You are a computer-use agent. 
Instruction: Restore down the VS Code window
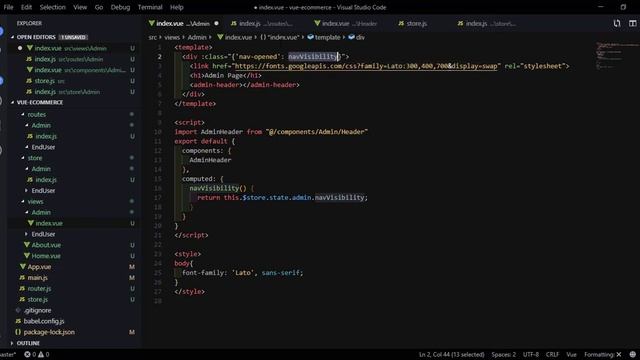[623, 7]
